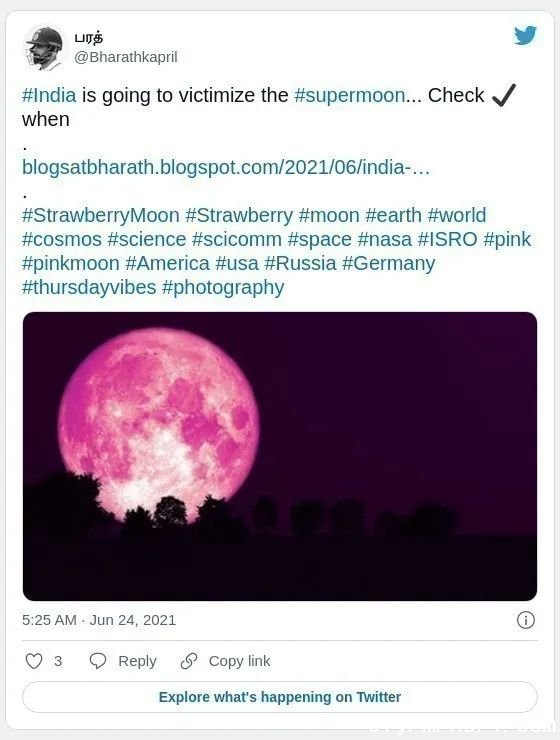The image size is (560, 740).
Task: Open the #StrawberryMoon hashtag
Action: coord(100,215)
